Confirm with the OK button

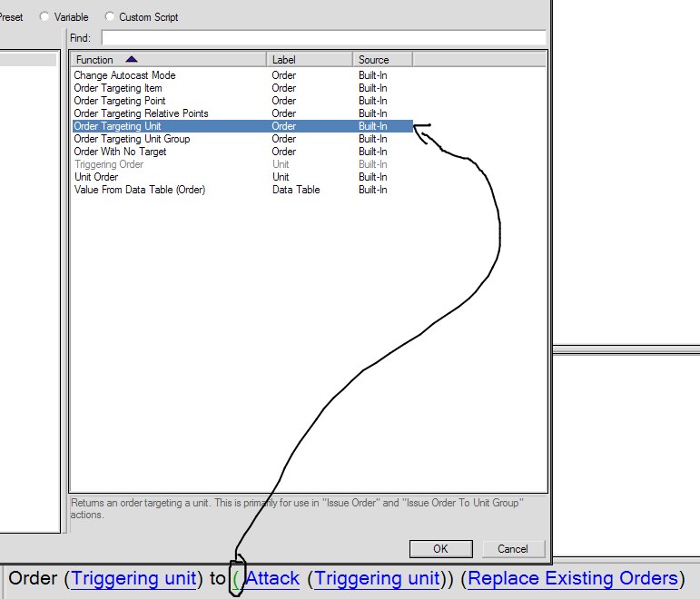[x=440, y=548]
